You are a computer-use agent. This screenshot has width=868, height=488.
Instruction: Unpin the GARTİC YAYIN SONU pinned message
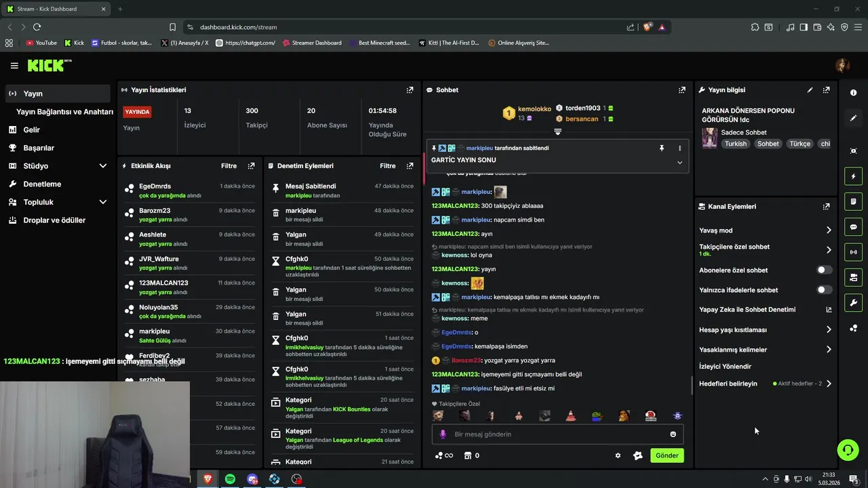point(662,148)
